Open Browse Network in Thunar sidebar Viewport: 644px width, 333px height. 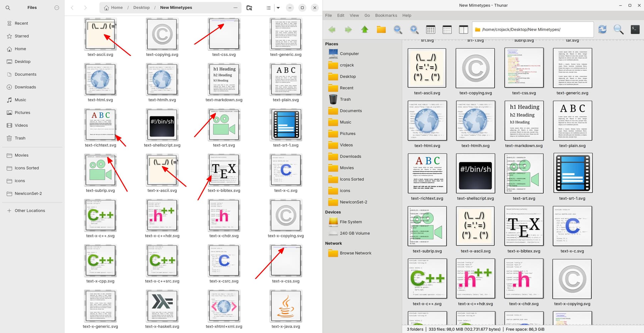pos(356,253)
